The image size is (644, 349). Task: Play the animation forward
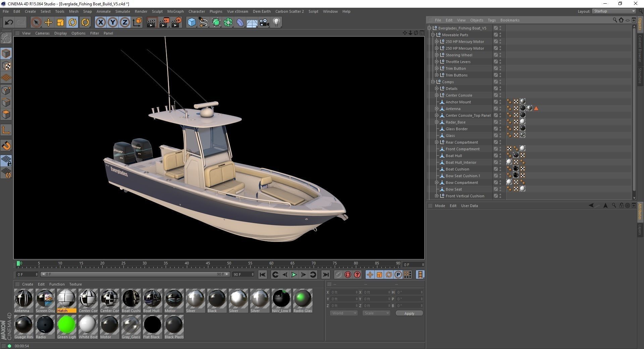tap(294, 275)
